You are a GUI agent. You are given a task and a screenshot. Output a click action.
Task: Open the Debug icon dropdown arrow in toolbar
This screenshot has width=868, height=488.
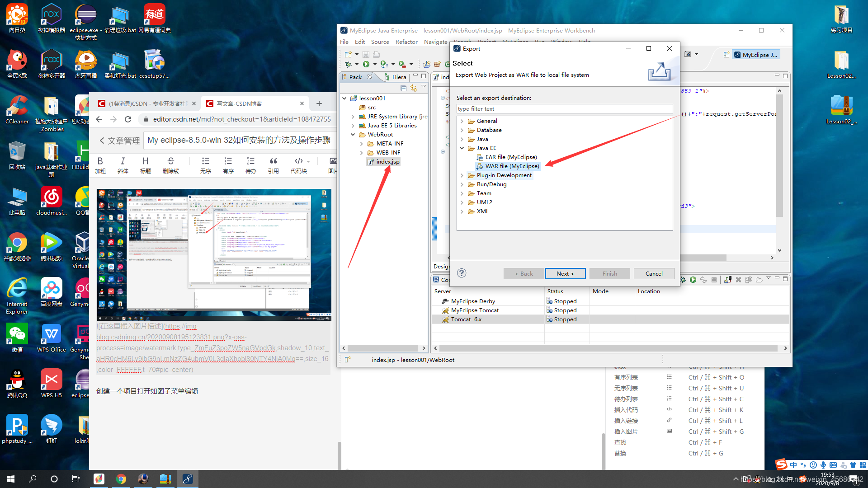click(357, 64)
